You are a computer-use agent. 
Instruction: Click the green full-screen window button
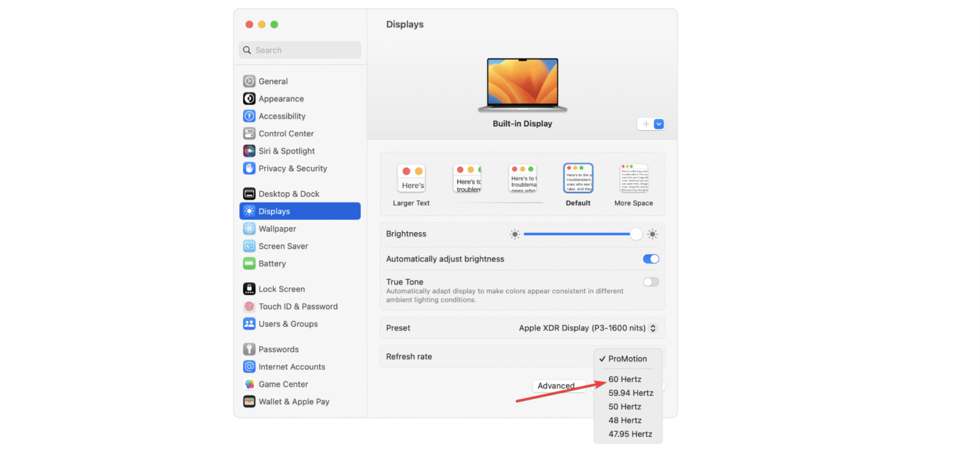click(x=274, y=24)
